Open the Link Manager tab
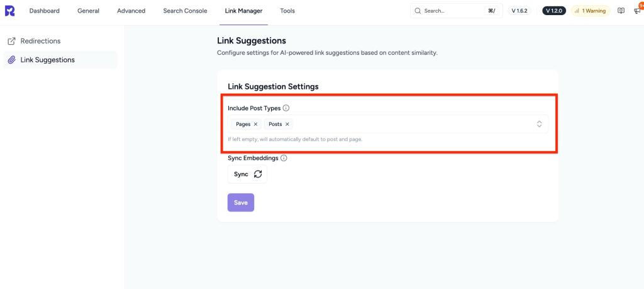The image size is (644, 289). (243, 11)
